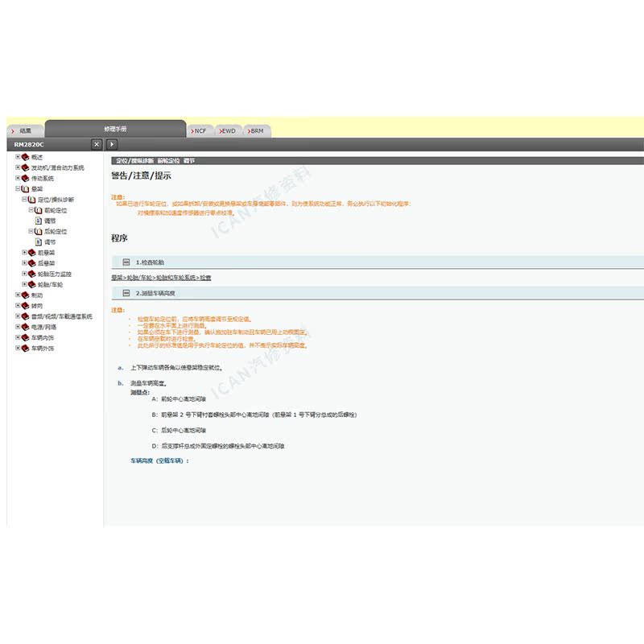Click the open-book icon beside 后轮定位

point(38,231)
